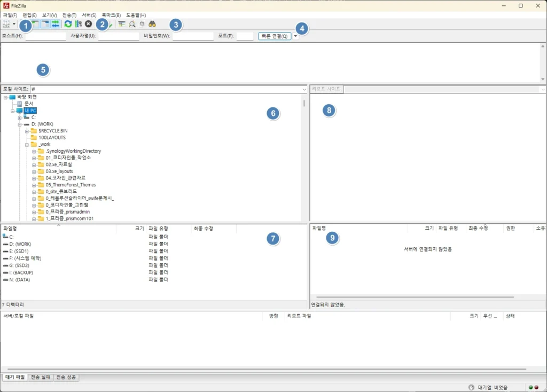Screen dimensions: 547x392
Task: Switch to the 대기 파일 tab
Action: (x=15, y=377)
